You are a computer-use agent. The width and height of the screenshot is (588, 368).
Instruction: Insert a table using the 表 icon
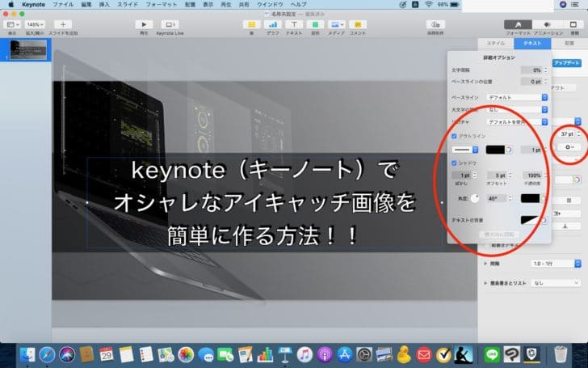pos(252,24)
